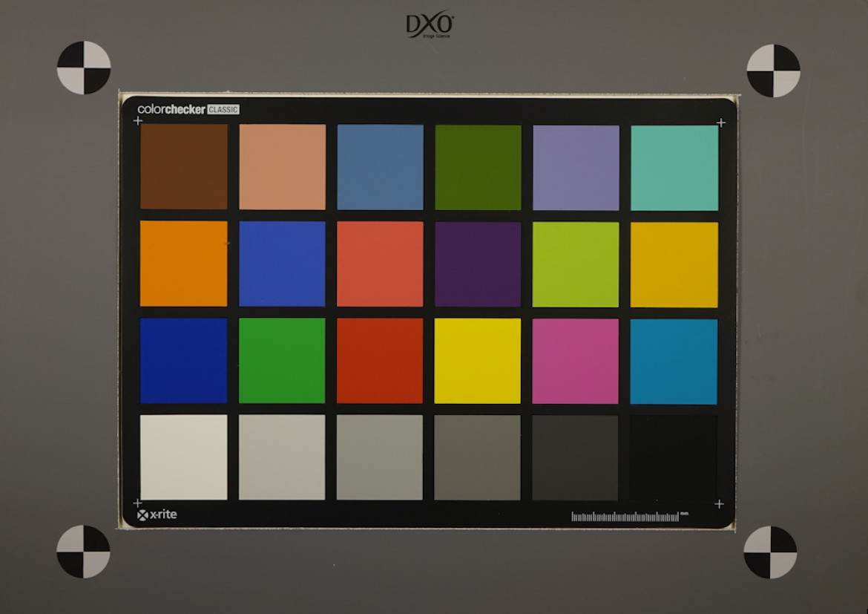Screen dimensions: 868x614
Task: Select the pure black neutral patch
Action: [673, 458]
